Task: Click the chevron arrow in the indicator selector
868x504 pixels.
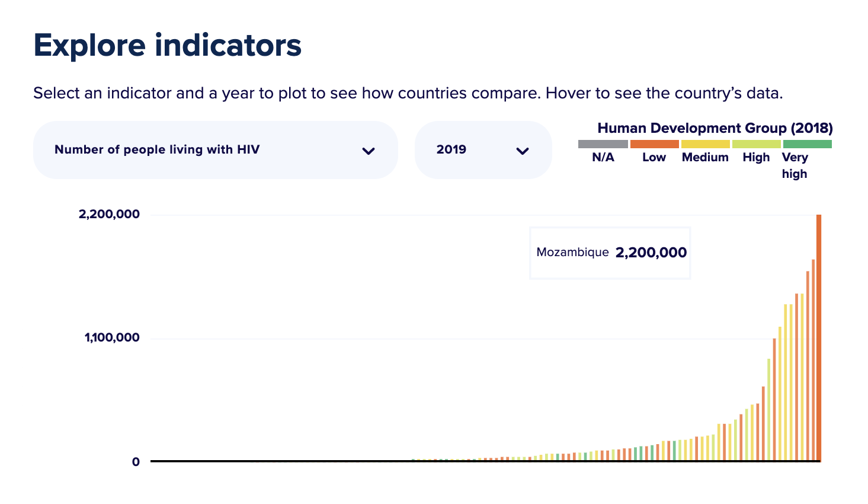Action: pos(369,151)
